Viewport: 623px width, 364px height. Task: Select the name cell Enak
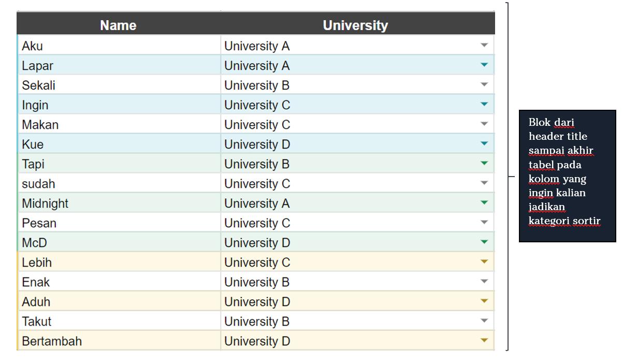118,282
